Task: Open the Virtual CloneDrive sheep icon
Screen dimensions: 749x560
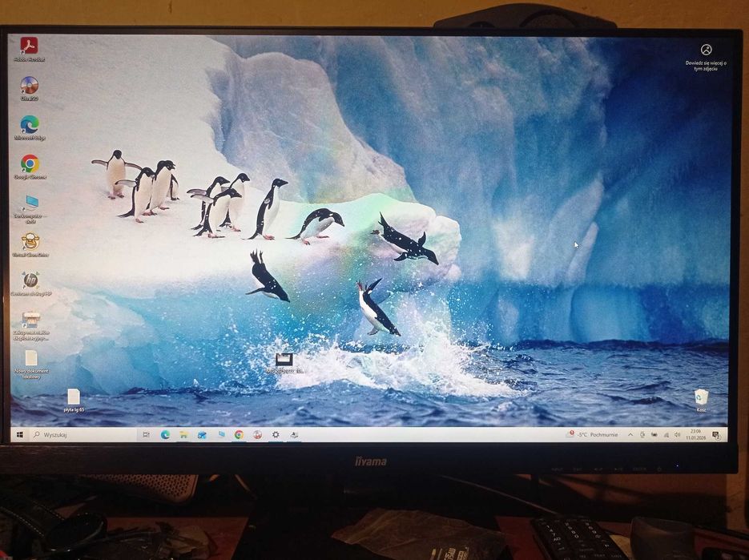Action: point(30,245)
